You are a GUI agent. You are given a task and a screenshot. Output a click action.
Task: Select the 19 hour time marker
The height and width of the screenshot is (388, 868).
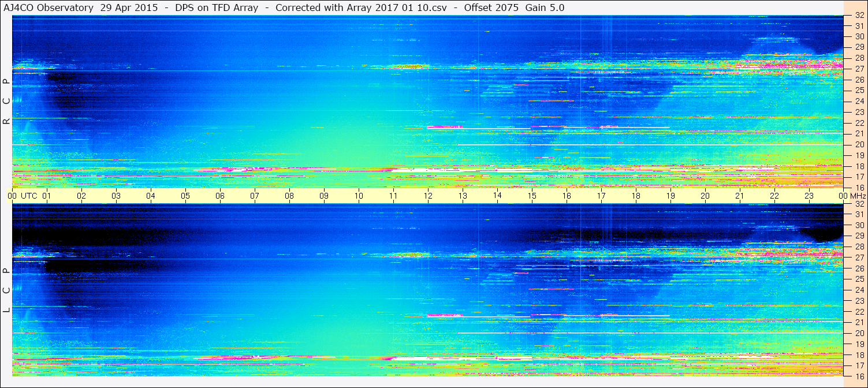(x=670, y=196)
